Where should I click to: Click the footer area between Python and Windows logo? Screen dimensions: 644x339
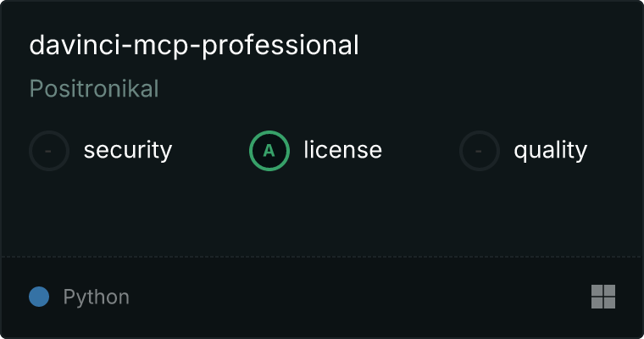click(x=360, y=297)
